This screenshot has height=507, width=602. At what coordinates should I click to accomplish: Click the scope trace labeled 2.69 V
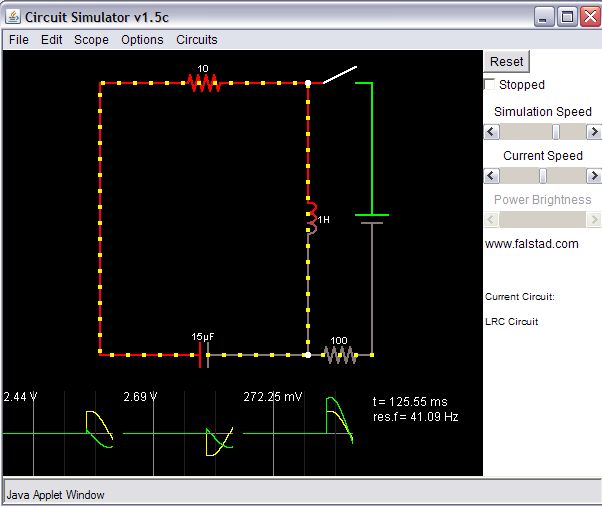178,433
